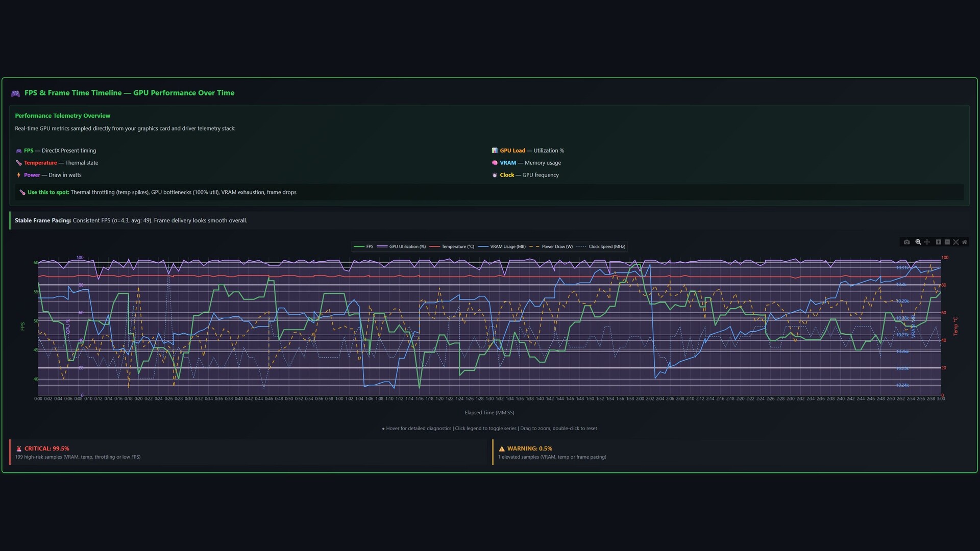Click the warning triangle icon beside WARNING
The height and width of the screenshot is (551, 980).
502,449
